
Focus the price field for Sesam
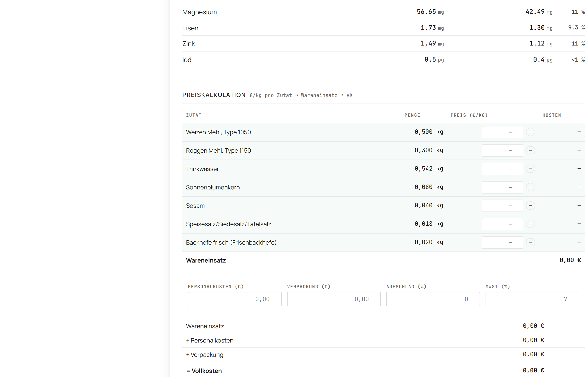[502, 206]
